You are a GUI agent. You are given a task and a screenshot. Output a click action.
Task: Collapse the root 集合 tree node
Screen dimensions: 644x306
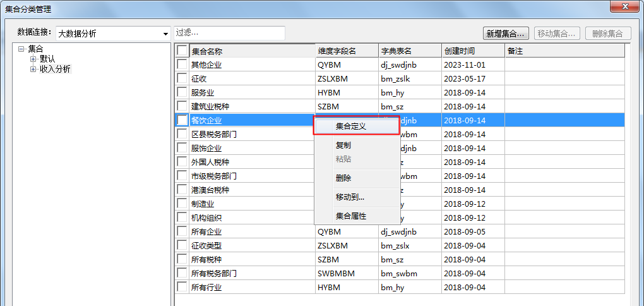coord(21,49)
